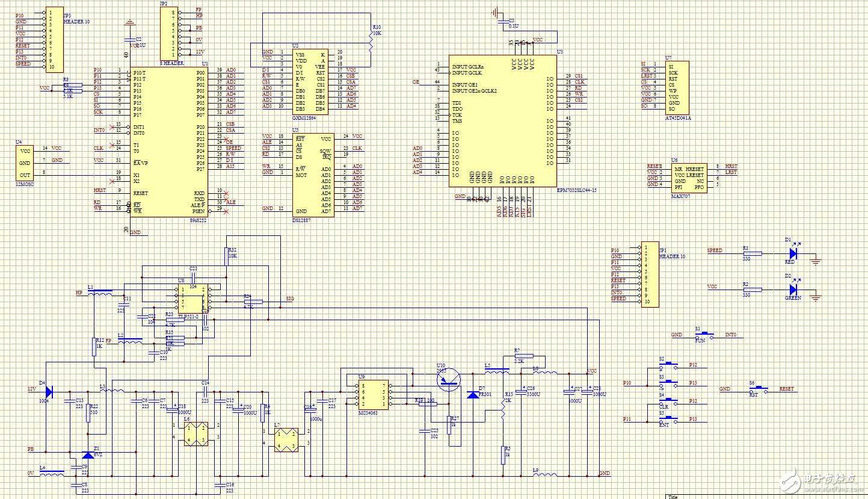Click the OE net label left of U3
Viewport: 868px width, 499px height.
(x=416, y=82)
